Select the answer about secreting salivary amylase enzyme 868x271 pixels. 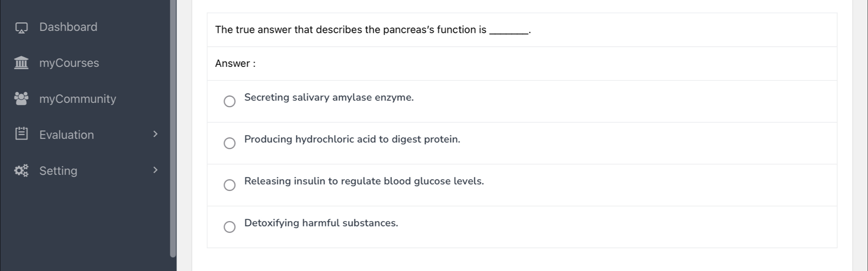click(x=230, y=101)
